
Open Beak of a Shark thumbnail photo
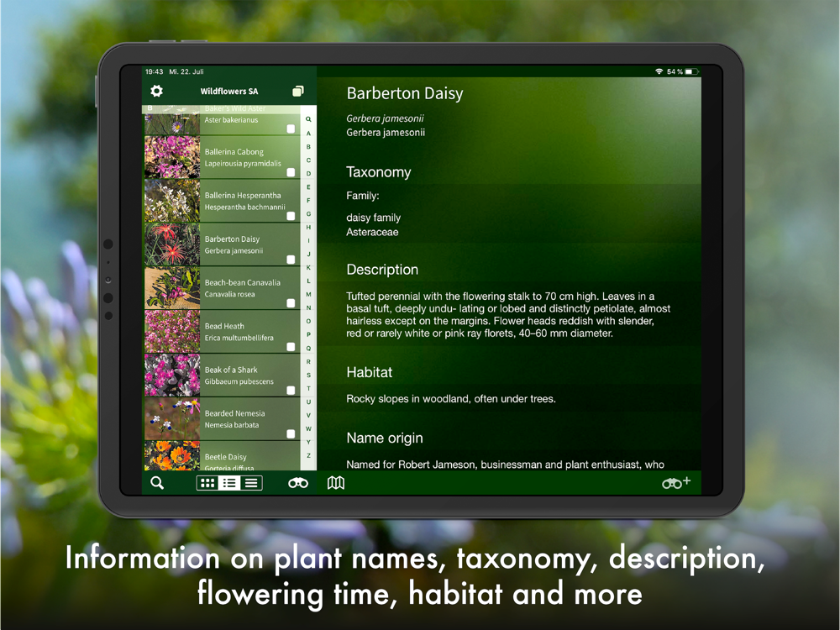point(172,375)
